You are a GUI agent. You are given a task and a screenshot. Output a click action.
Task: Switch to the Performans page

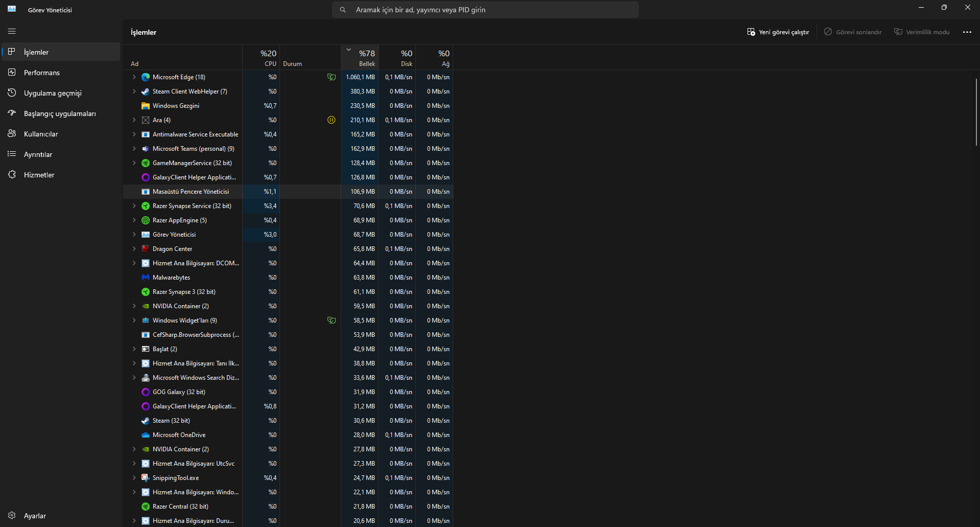tap(61, 73)
